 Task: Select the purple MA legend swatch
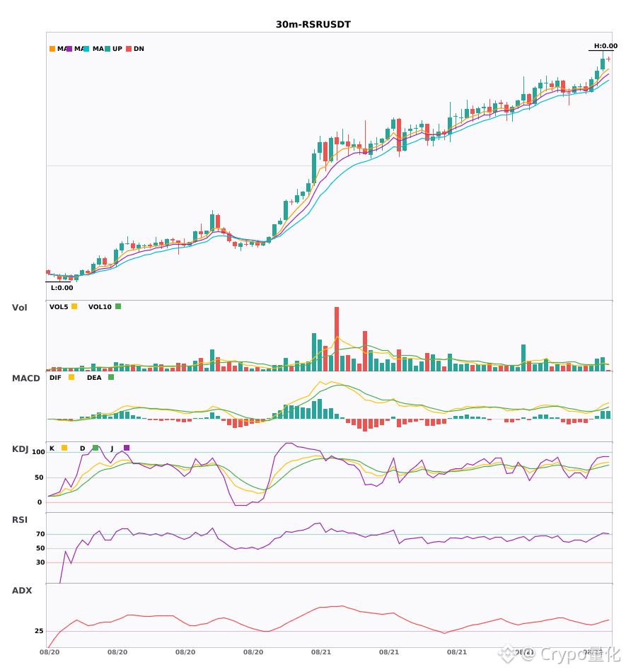[69, 49]
